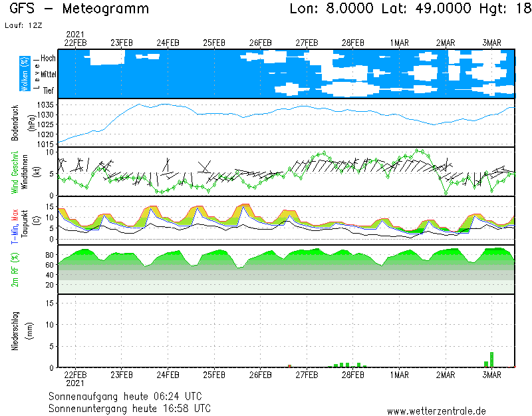Viewport: 532px width, 416px height.
Task: Click the Sonnenaufgang heute 06:24 UTC text
Action: click(x=130, y=395)
